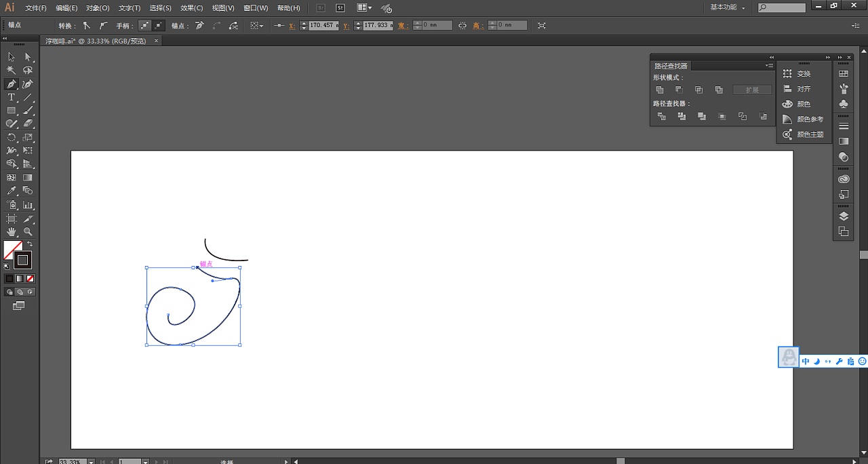Select the Column Graph tool
The image size is (868, 464).
[28, 205]
